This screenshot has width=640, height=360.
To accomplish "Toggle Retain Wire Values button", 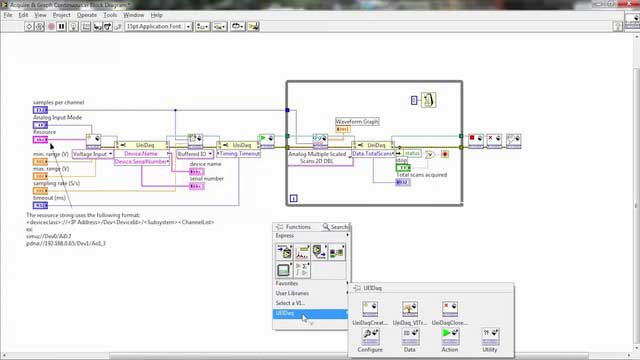I will pos(86,27).
